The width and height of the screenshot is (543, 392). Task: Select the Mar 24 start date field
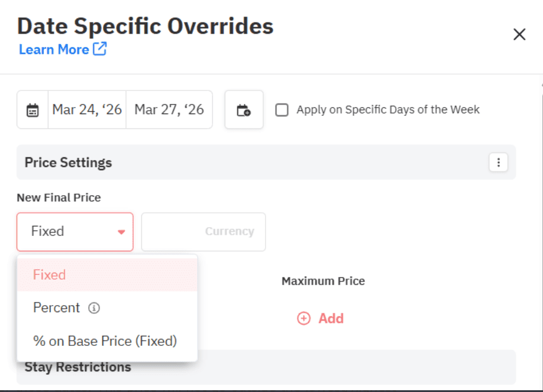[86, 109]
